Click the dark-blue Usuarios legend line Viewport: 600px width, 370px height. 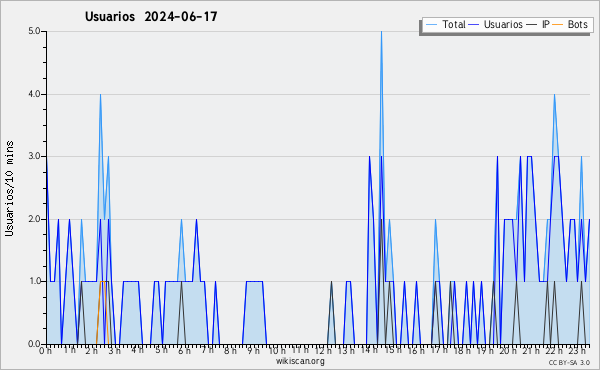click(474, 25)
